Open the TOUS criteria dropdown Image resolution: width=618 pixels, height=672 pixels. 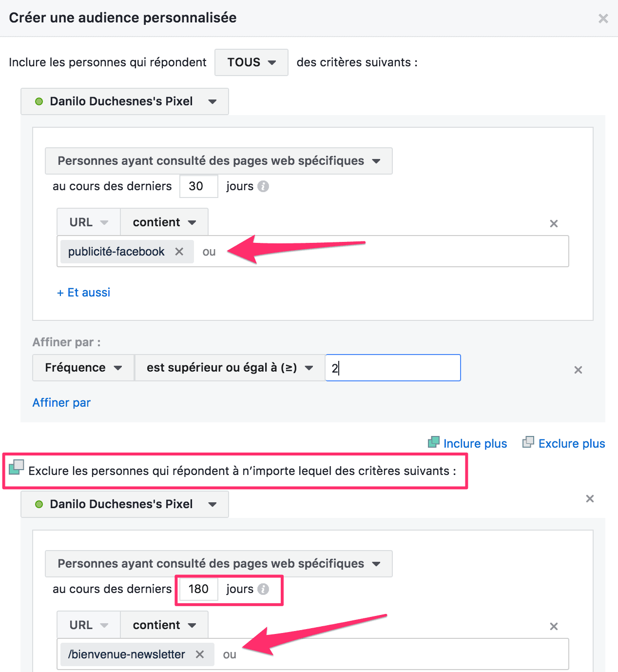tap(251, 62)
